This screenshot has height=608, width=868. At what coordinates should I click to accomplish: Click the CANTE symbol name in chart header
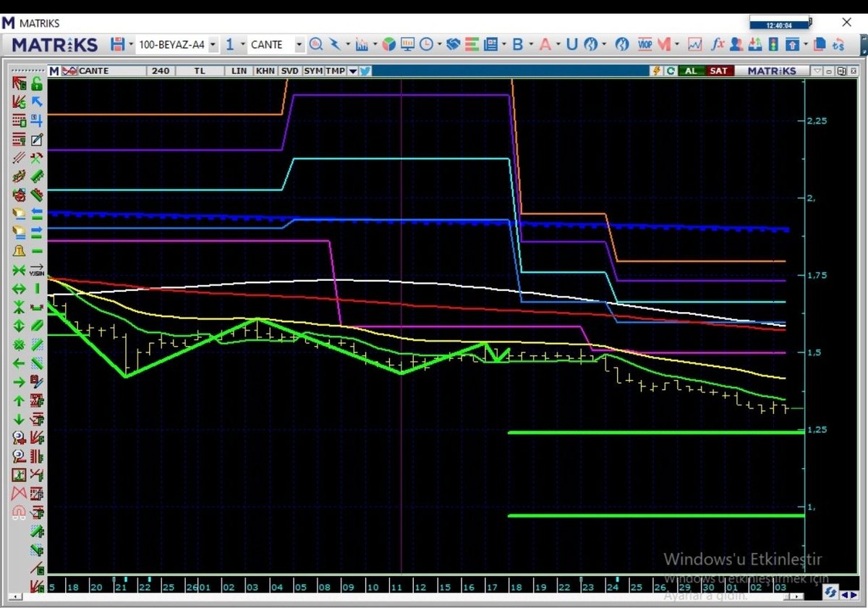click(94, 71)
